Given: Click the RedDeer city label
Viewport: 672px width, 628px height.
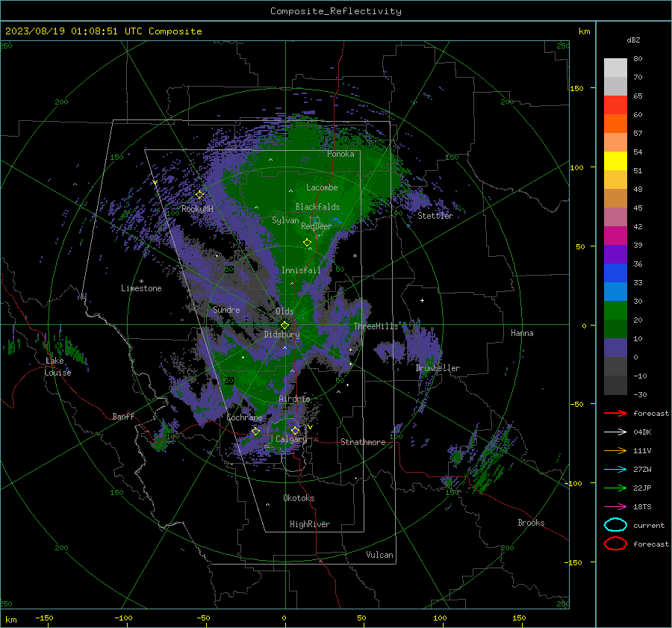Looking at the screenshot, I should (x=317, y=226).
